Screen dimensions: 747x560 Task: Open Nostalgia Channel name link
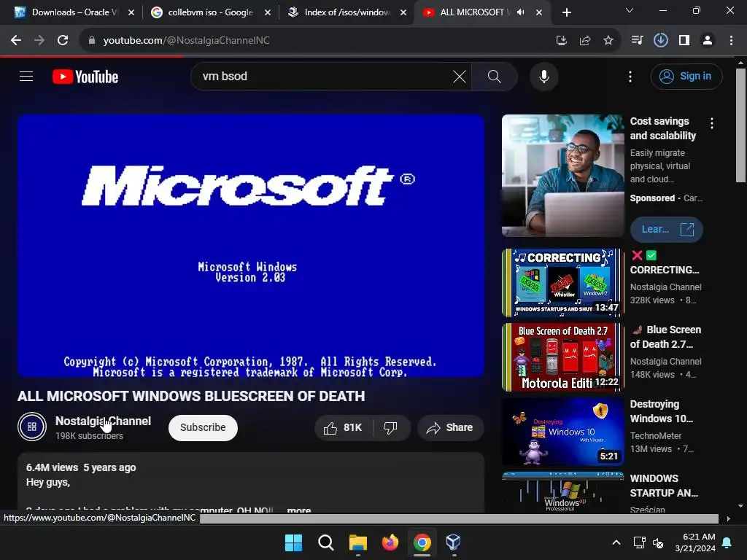pos(103,421)
